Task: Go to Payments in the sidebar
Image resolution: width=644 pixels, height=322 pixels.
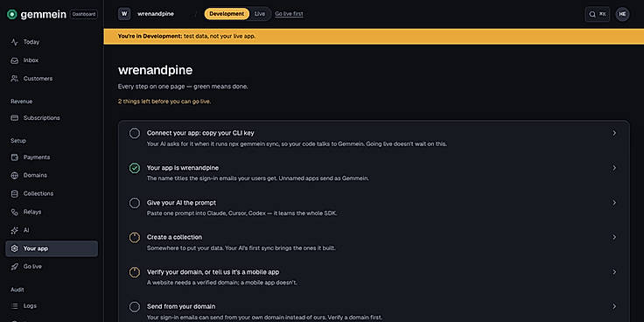Action: coord(52,157)
